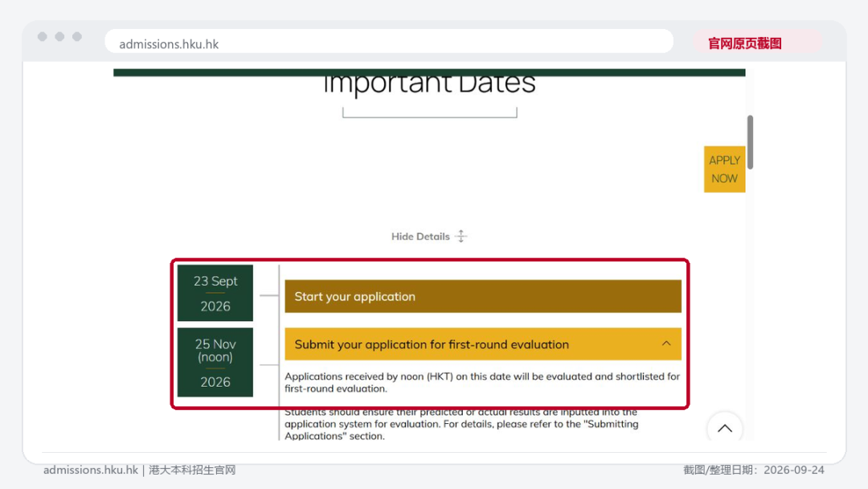Screen dimensions: 868x489
Task: Click the Hide Details label
Action: (420, 236)
